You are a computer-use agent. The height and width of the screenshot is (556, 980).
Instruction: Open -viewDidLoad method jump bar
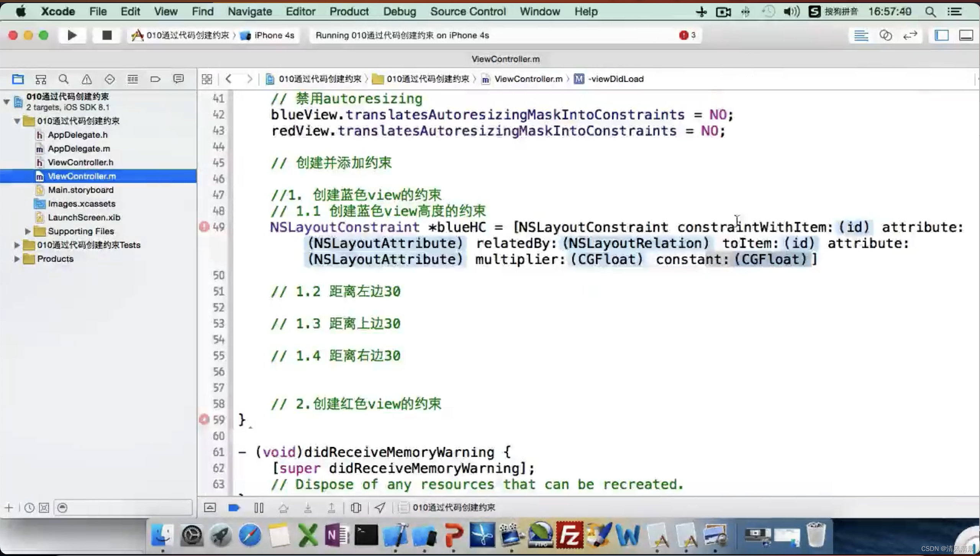coord(609,79)
